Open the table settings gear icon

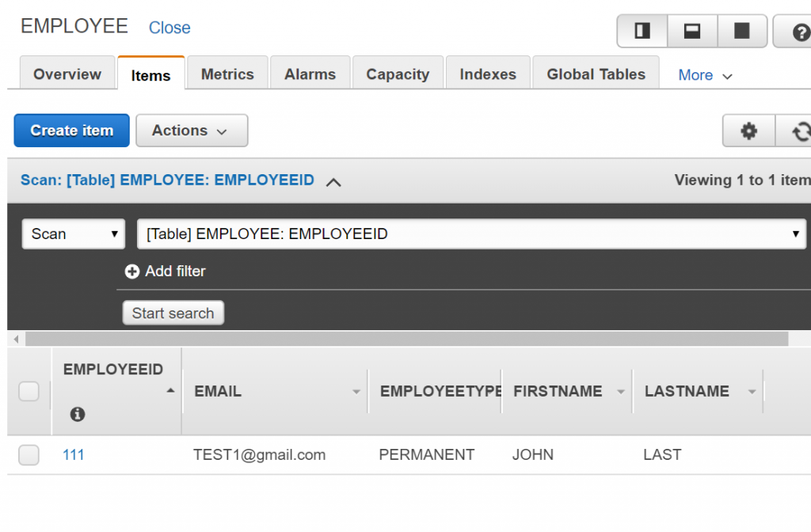coord(748,131)
